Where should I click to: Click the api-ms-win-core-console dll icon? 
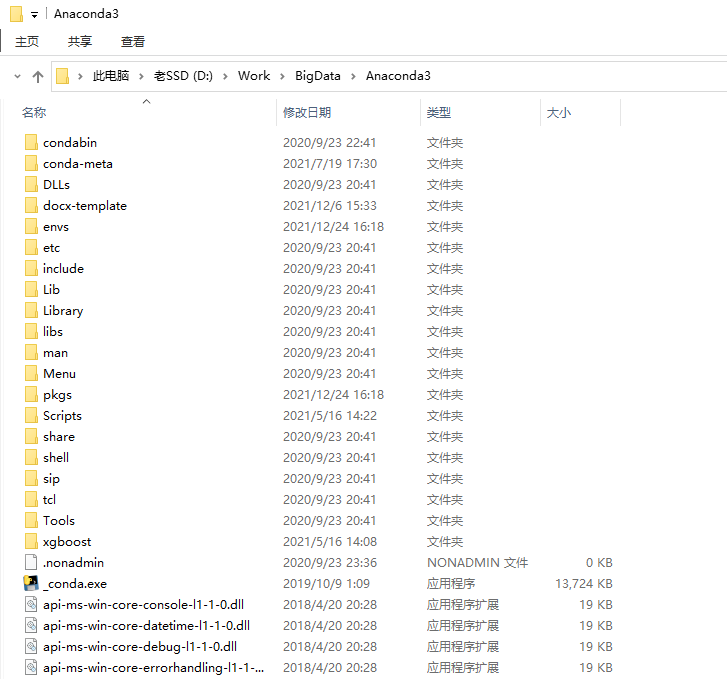[x=31, y=604]
